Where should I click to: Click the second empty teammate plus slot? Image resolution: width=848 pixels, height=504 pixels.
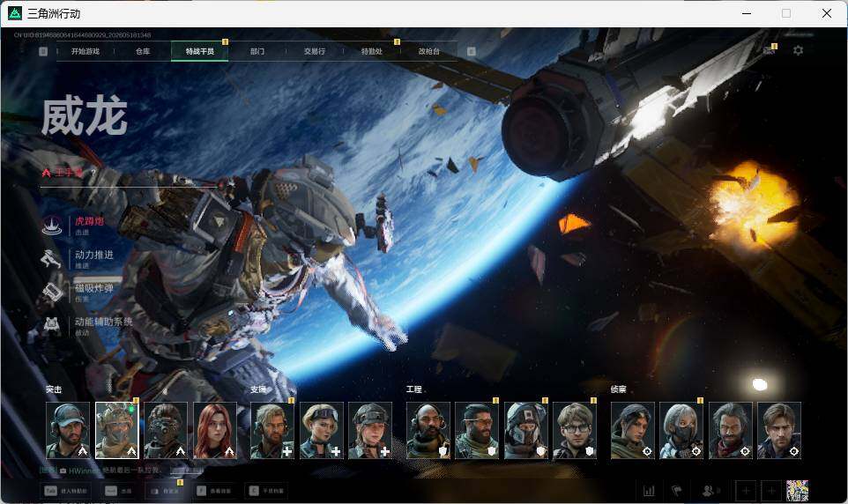[x=771, y=491]
